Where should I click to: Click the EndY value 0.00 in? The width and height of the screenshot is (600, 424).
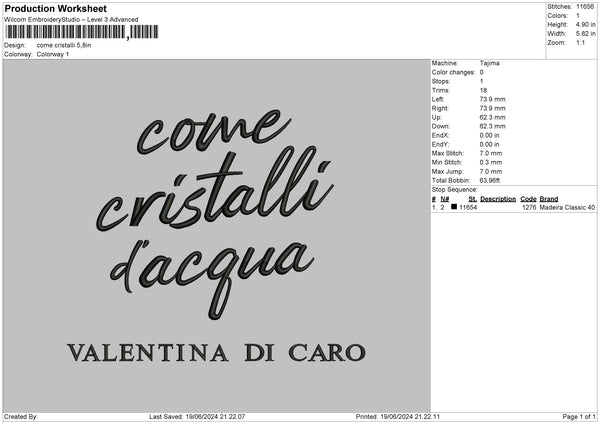[x=489, y=145]
